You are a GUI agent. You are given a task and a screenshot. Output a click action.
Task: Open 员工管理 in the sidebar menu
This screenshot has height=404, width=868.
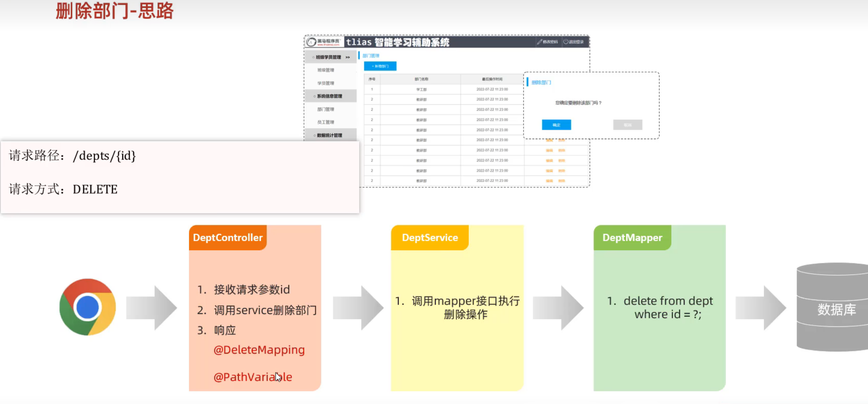[326, 122]
